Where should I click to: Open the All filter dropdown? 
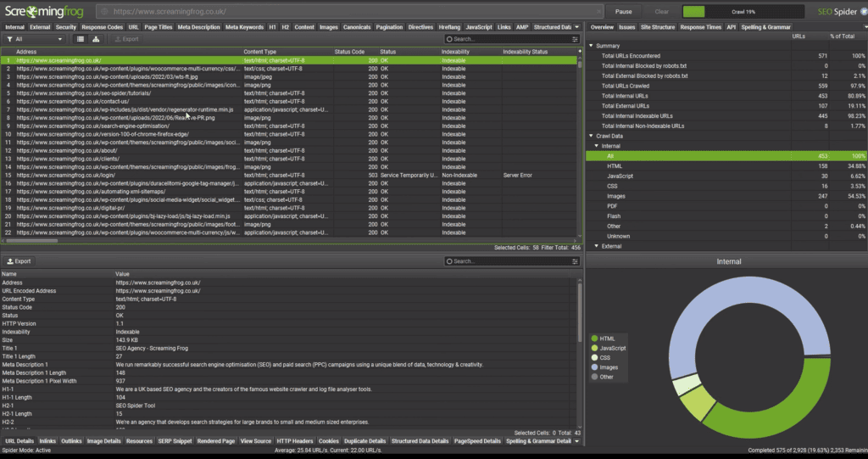(x=35, y=39)
